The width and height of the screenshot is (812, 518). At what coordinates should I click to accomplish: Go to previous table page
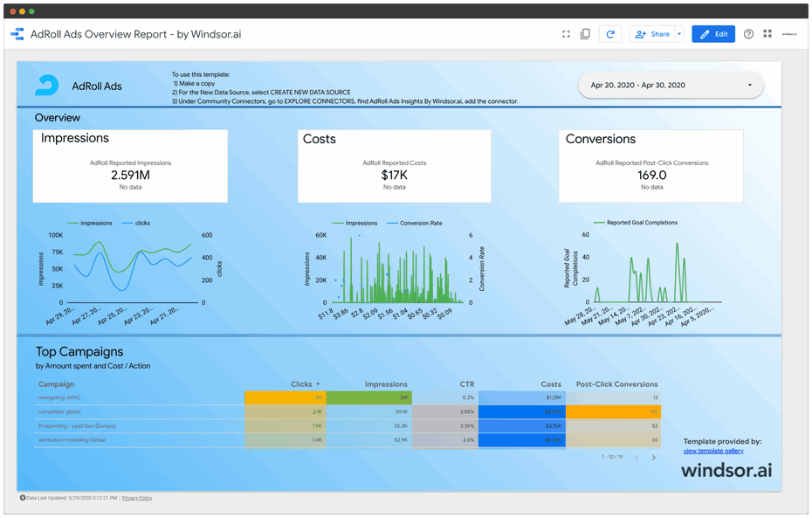637,458
